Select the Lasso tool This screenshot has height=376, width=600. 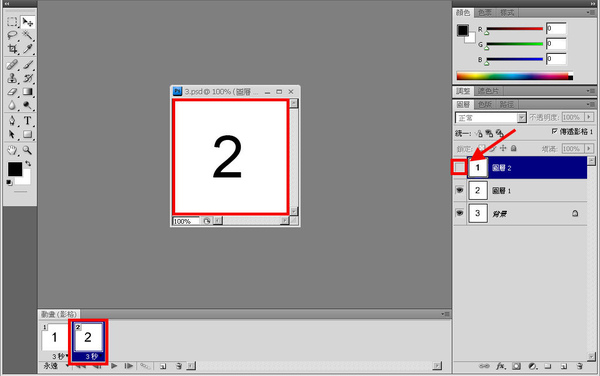(12, 36)
